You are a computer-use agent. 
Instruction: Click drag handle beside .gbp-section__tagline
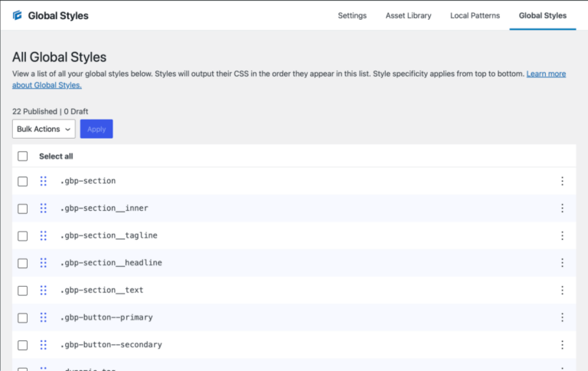pos(44,235)
